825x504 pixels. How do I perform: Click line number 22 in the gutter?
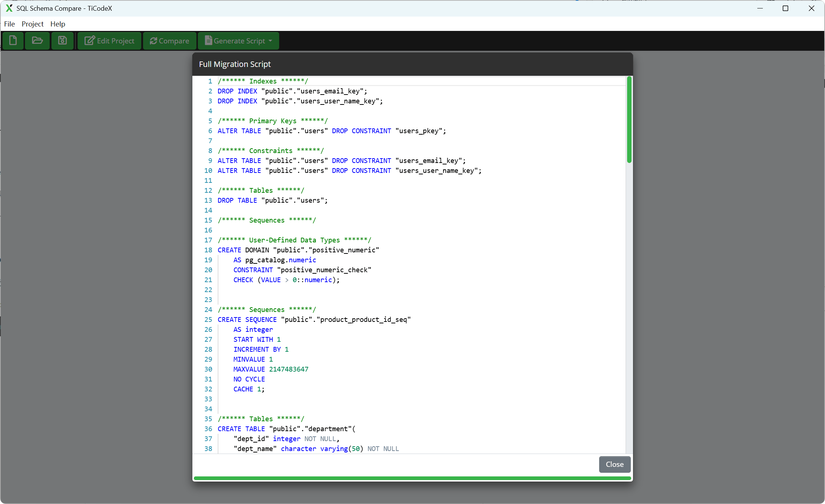point(208,290)
